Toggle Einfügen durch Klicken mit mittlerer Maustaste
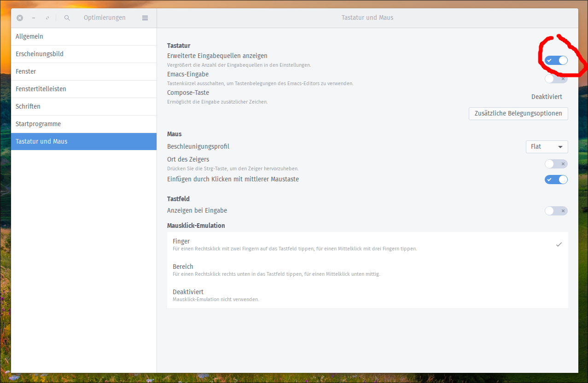The height and width of the screenshot is (383, 588). point(556,180)
